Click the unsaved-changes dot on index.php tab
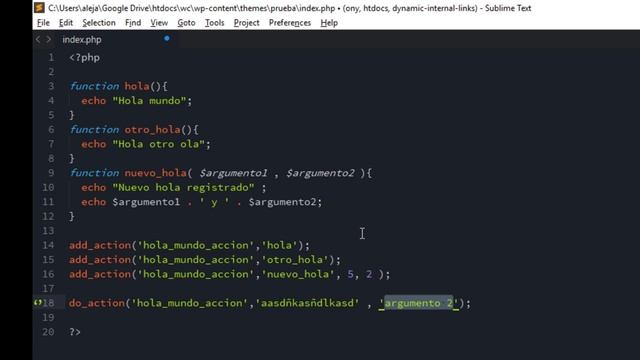 pos(167,38)
